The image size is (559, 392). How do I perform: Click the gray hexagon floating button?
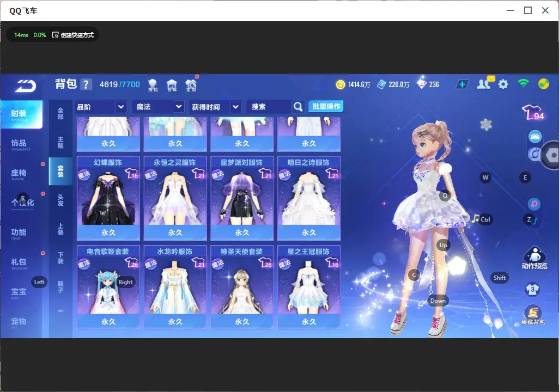[x=552, y=155]
